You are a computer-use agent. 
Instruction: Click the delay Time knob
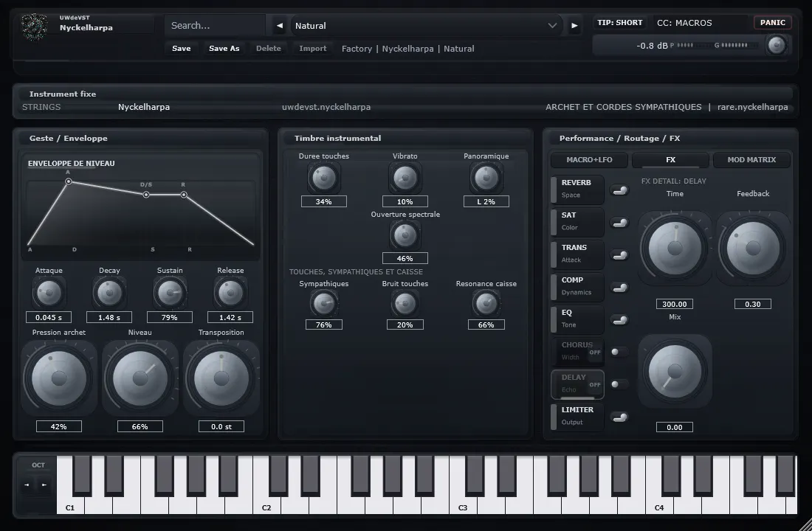coord(674,248)
